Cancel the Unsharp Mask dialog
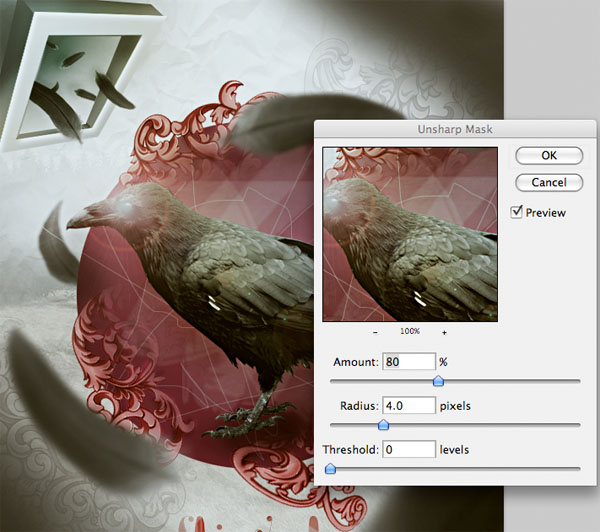600x532 pixels. click(x=549, y=183)
